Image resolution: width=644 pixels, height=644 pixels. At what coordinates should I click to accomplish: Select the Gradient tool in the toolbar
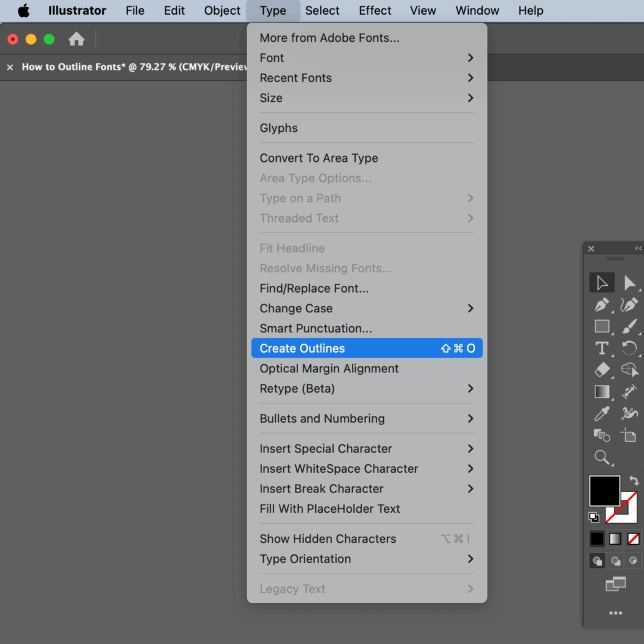(x=602, y=392)
